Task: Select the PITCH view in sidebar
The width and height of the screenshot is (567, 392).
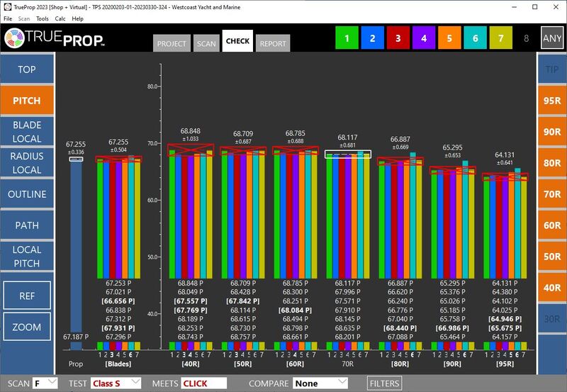Action: click(x=27, y=101)
